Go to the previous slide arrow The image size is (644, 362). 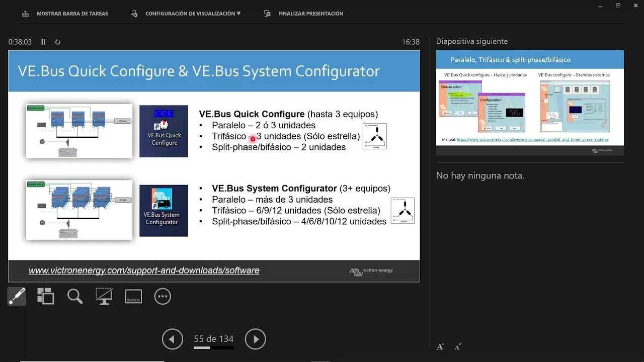coord(172,339)
